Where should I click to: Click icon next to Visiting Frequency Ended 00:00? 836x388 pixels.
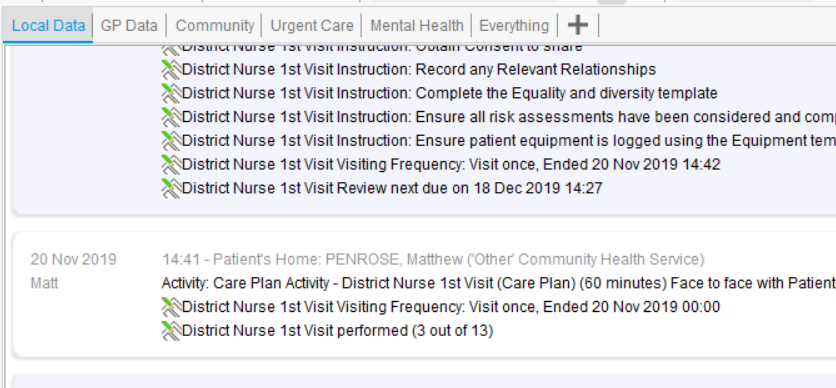pos(171,307)
